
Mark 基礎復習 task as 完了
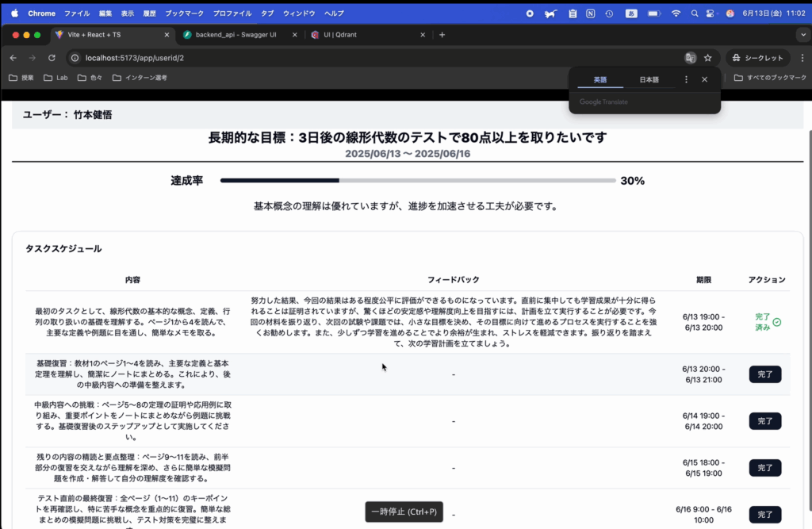[765, 374]
